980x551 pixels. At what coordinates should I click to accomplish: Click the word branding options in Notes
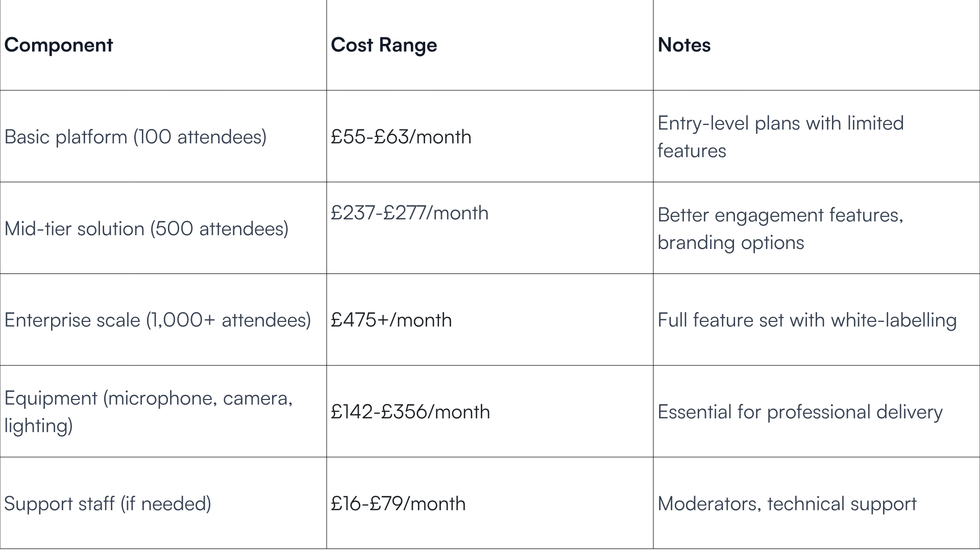731,243
